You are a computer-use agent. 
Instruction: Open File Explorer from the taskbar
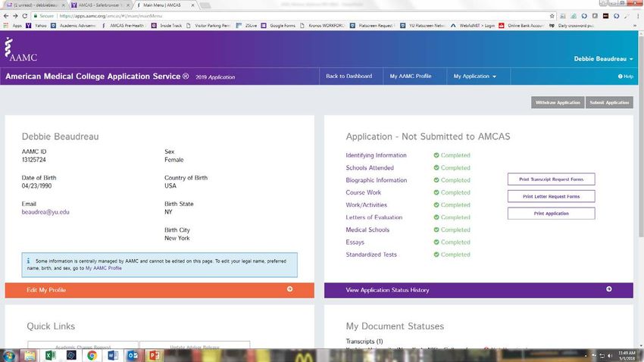pyautogui.click(x=30, y=355)
